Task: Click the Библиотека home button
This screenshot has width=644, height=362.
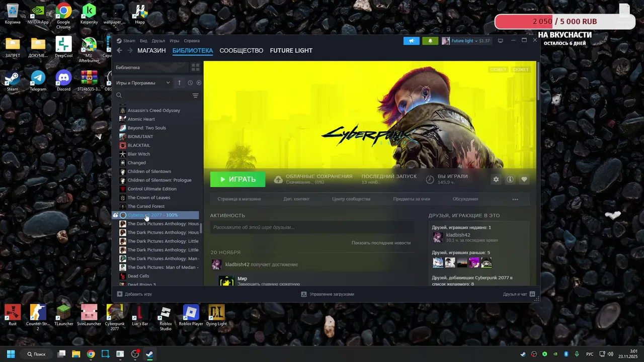Action: point(150,67)
